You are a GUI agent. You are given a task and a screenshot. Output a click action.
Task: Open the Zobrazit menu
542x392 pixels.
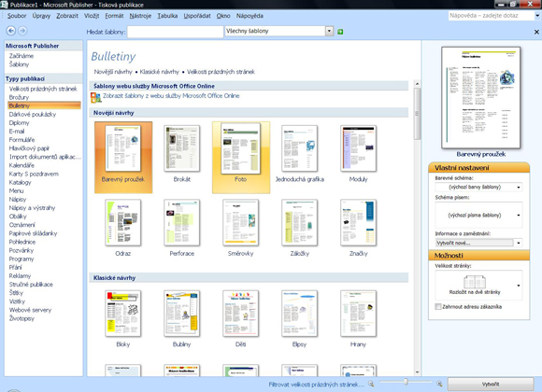(x=67, y=16)
